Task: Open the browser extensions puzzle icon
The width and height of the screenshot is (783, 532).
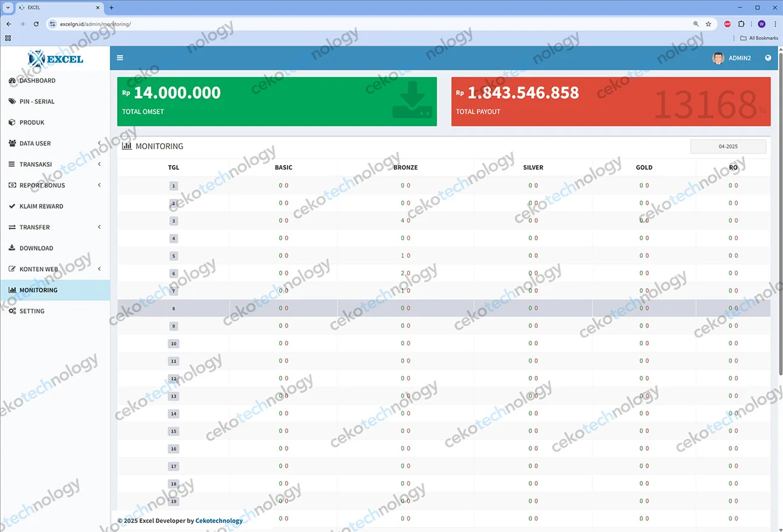Action: [x=741, y=24]
